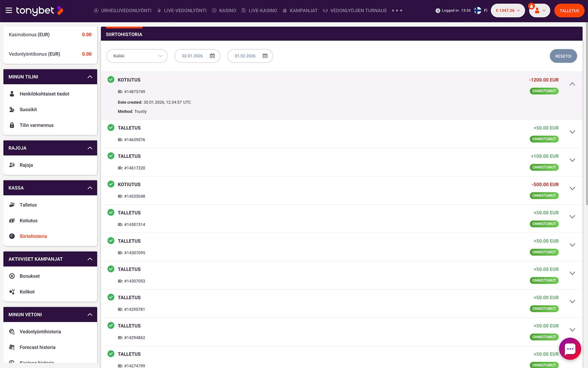Viewport: 588px width, 368px height.
Task: Click the 02.01.2026 start date field
Action: 197,56
